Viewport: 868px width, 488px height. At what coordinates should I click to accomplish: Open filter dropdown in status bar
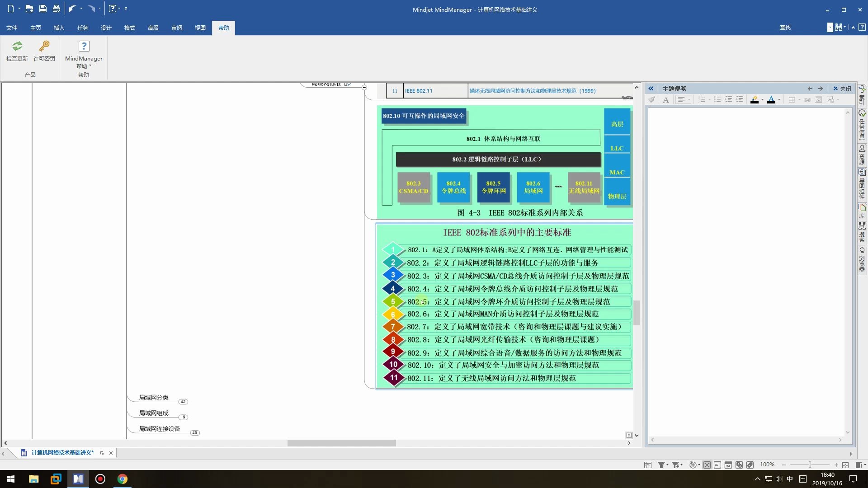pos(667,465)
